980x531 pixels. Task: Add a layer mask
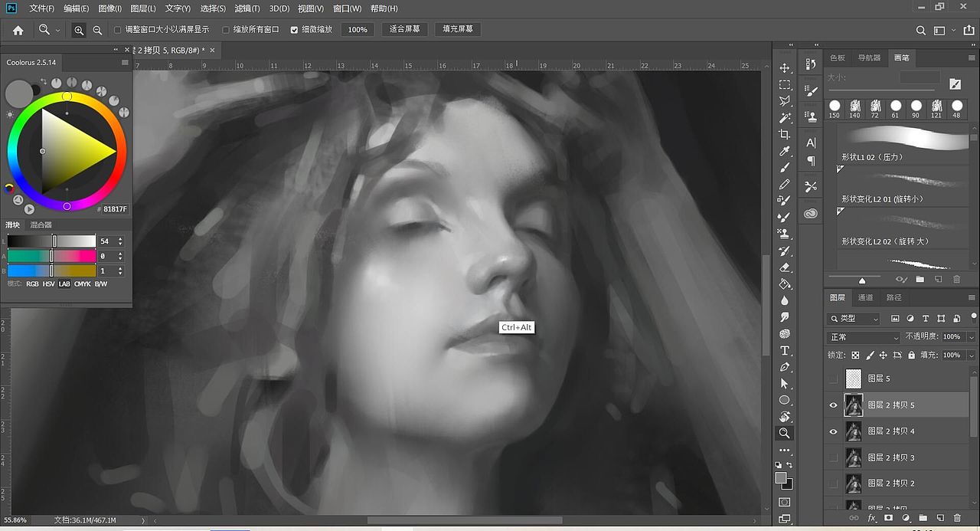(x=888, y=518)
